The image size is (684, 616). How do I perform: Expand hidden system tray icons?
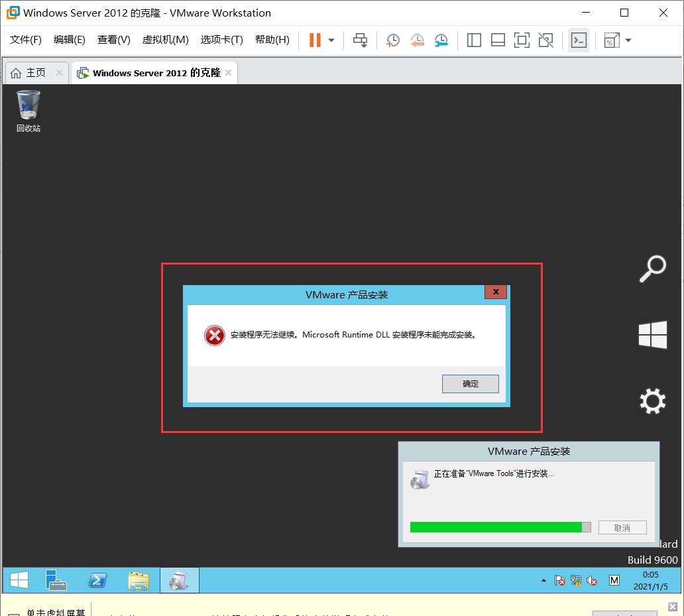543,580
